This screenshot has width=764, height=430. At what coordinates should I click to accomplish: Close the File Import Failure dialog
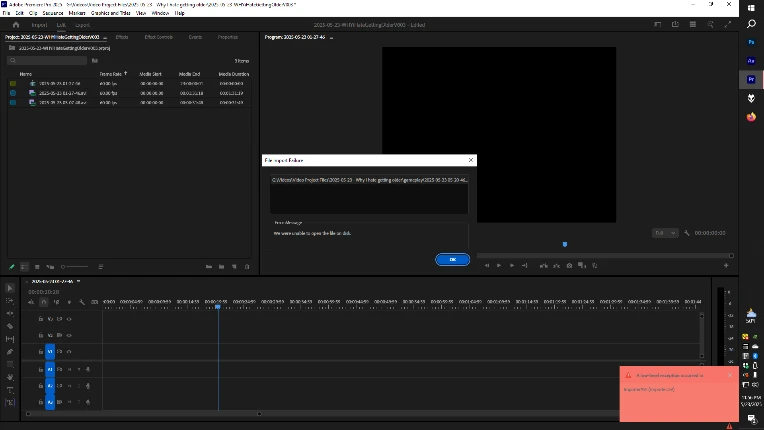click(x=471, y=160)
